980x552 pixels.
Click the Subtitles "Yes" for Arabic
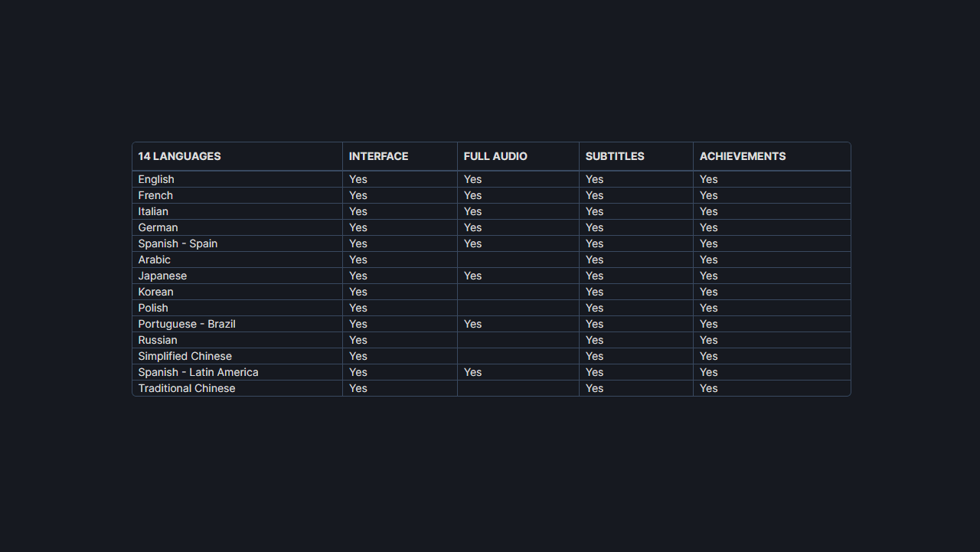click(x=594, y=260)
